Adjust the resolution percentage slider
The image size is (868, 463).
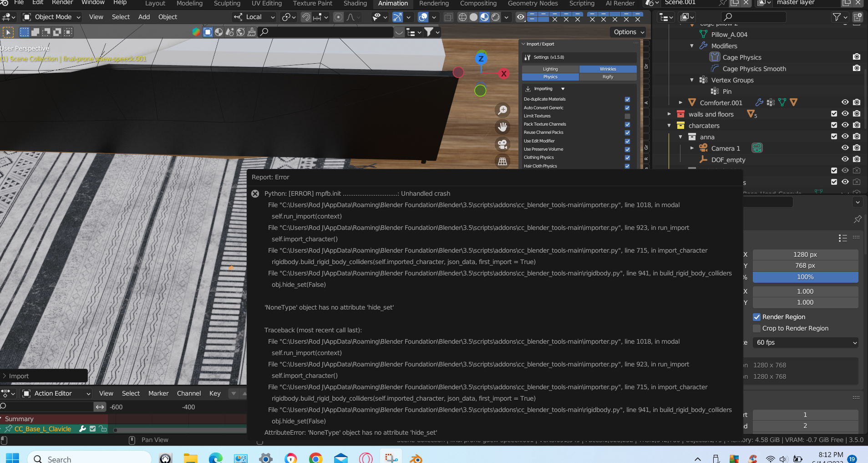click(805, 277)
